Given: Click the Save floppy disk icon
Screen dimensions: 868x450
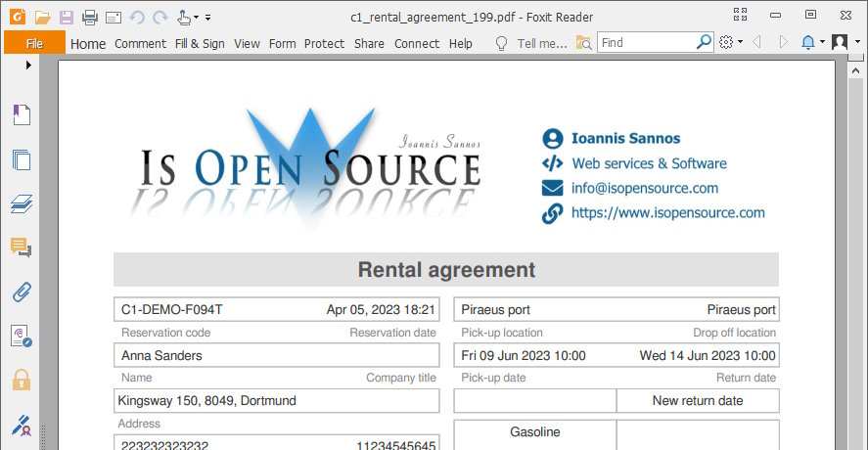Looking at the screenshot, I should [66, 17].
